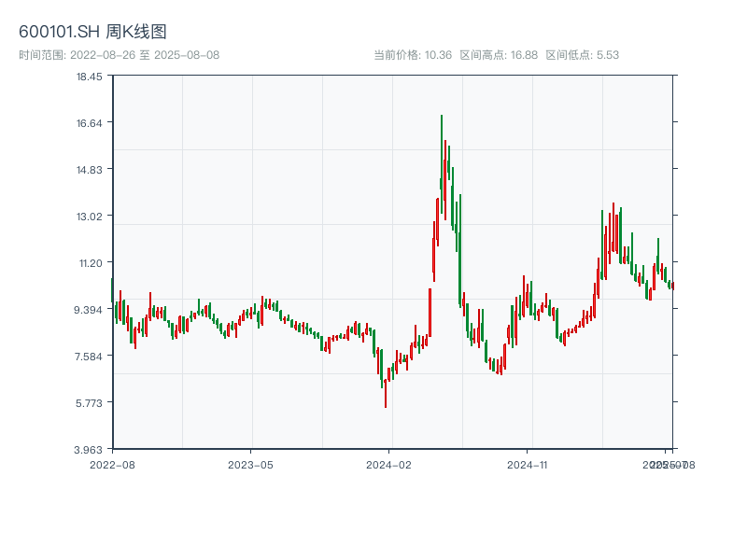Screen dimensions: 747x560
Task: Click x-axis label 2023-05
Action: [x=250, y=465]
